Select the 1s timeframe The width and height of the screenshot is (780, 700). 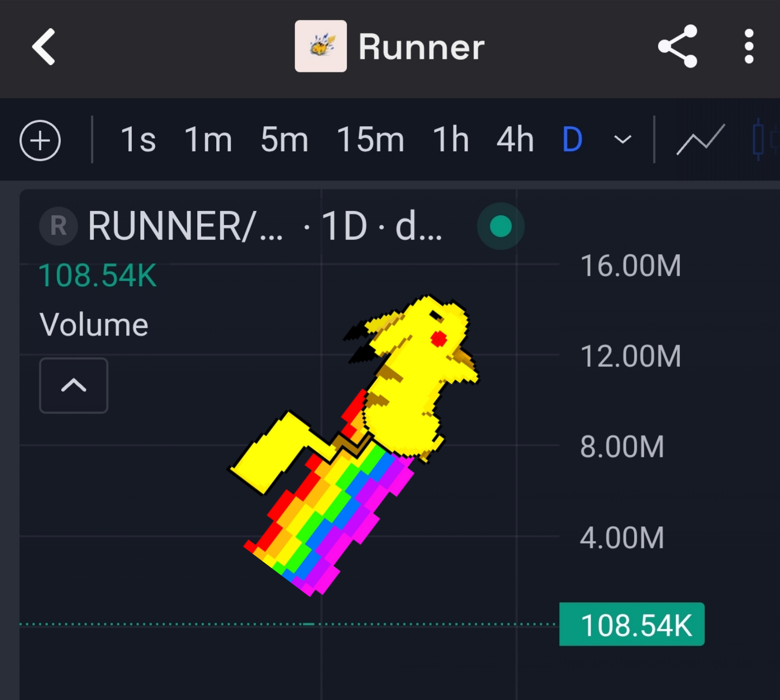pos(138,140)
